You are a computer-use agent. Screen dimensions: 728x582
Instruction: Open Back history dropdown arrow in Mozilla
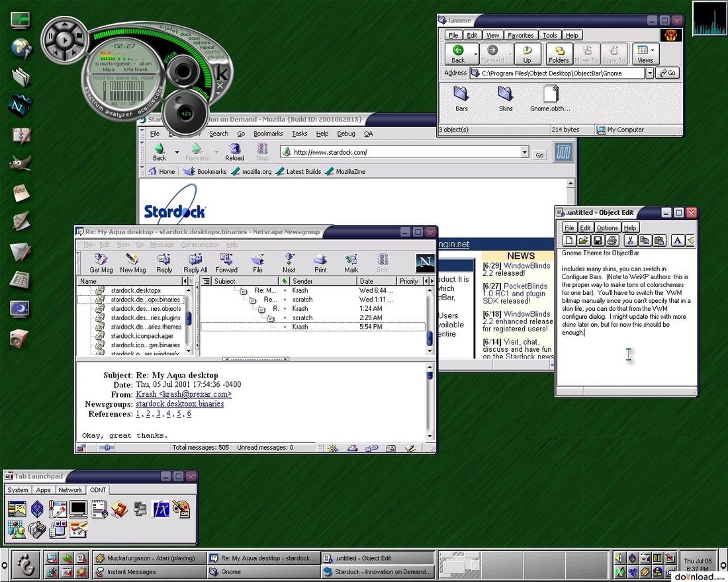[x=177, y=151]
